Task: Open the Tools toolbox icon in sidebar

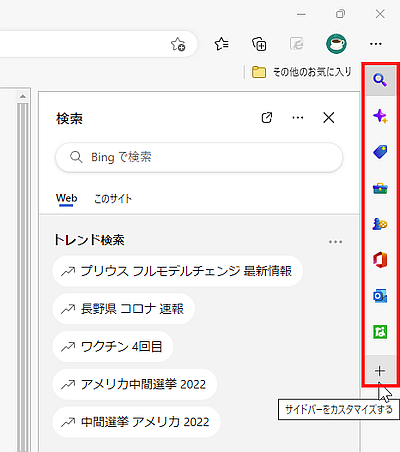Action: coord(380,188)
